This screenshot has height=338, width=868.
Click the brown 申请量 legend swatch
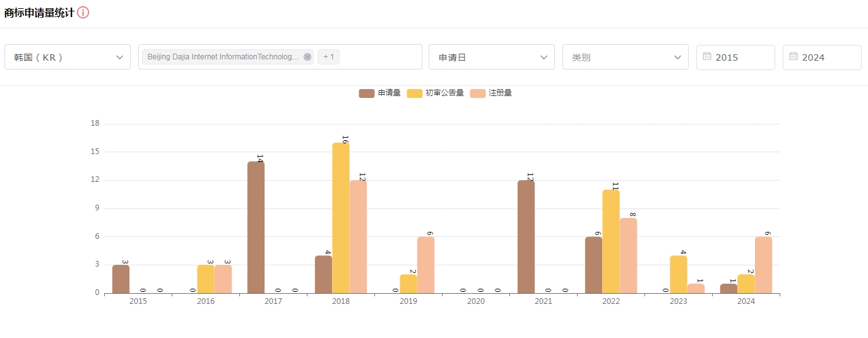tap(367, 93)
